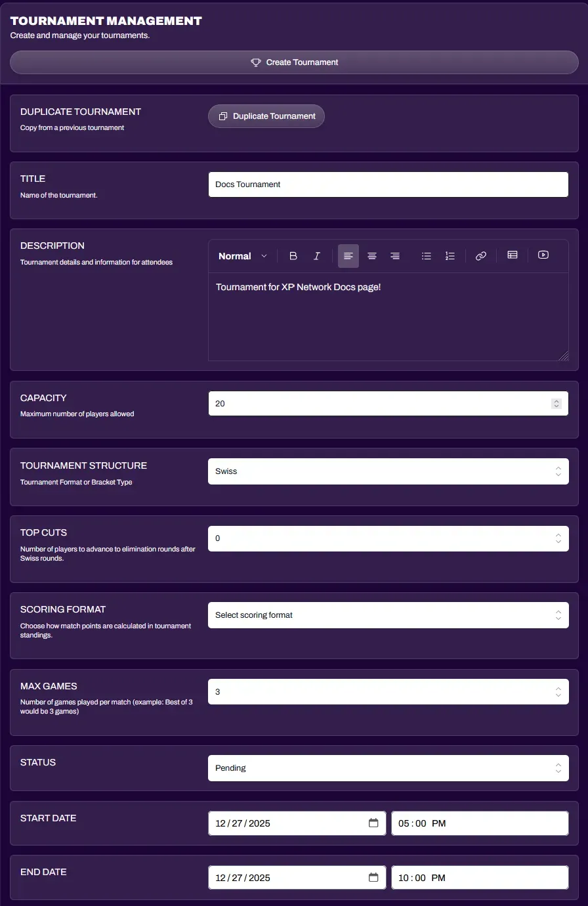
Task: Add a hyperlink to description
Action: click(481, 256)
